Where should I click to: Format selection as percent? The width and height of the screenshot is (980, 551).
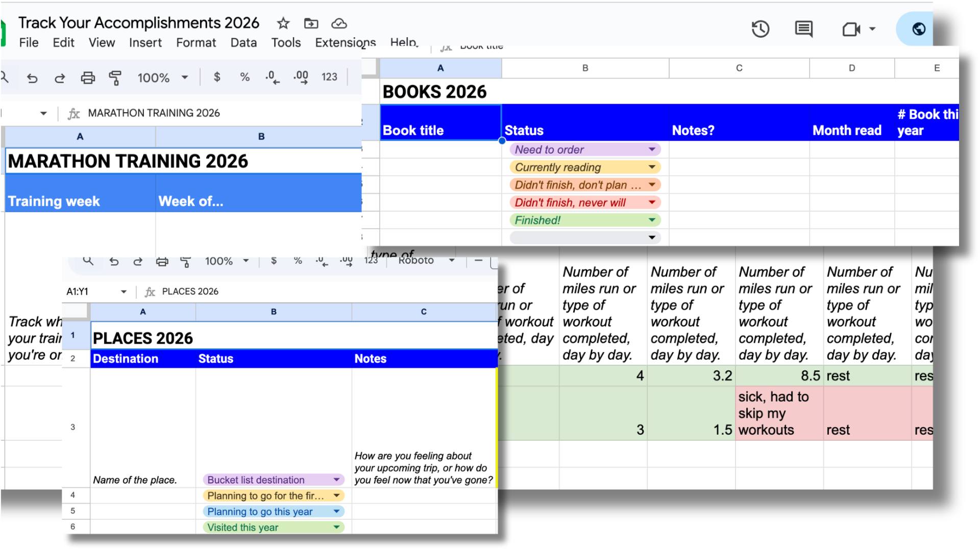245,77
